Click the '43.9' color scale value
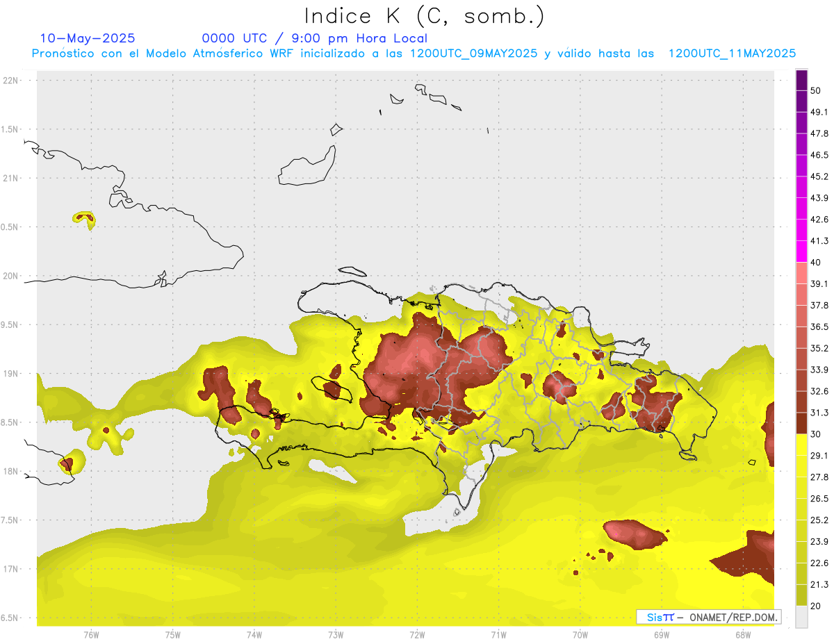The width and height of the screenshot is (834, 644). point(819,198)
